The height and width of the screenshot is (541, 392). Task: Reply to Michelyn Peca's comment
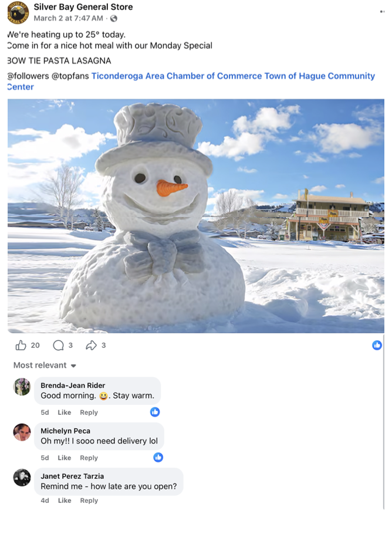point(89,458)
